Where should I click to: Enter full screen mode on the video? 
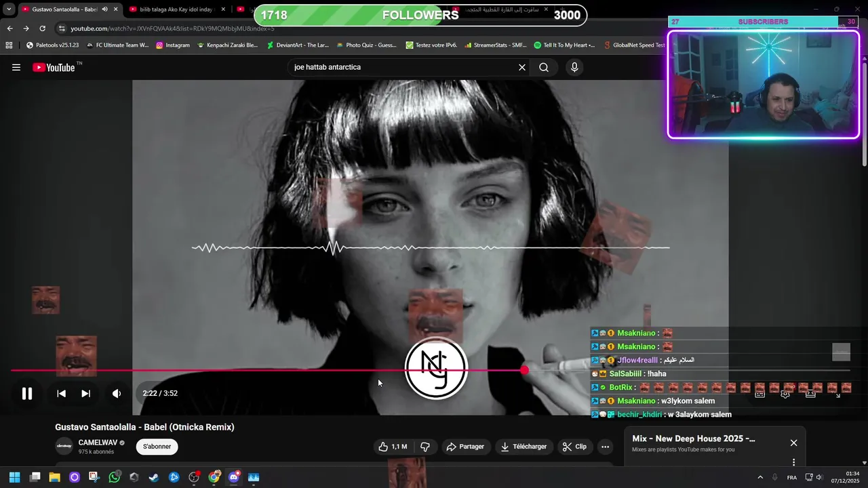837,393
